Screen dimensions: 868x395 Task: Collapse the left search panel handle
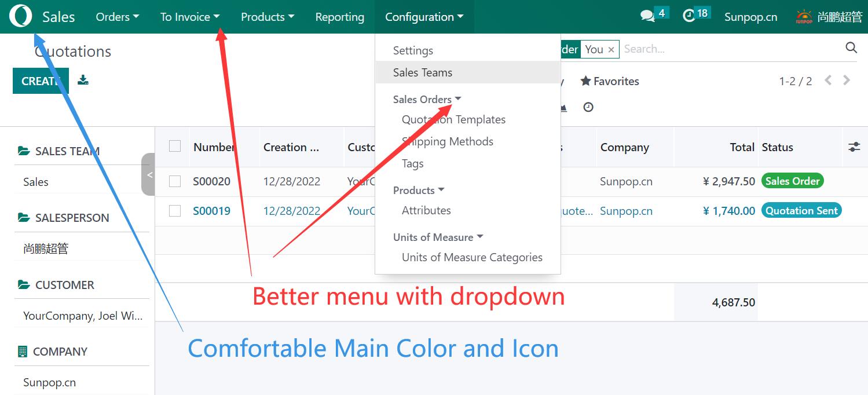[x=149, y=174]
